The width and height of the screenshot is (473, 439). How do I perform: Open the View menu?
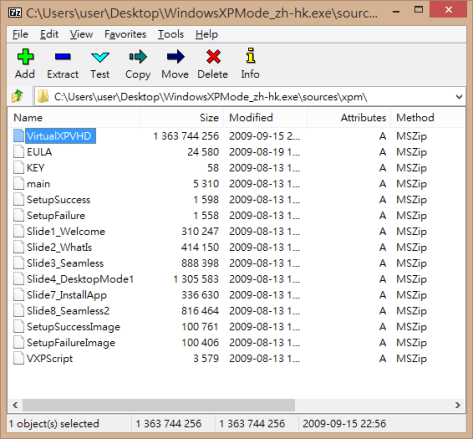tap(81, 34)
